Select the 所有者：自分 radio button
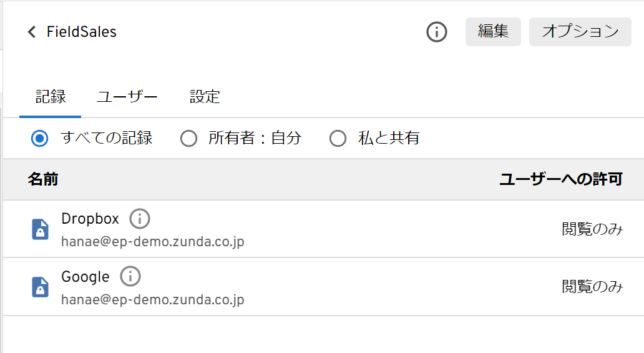 point(188,138)
